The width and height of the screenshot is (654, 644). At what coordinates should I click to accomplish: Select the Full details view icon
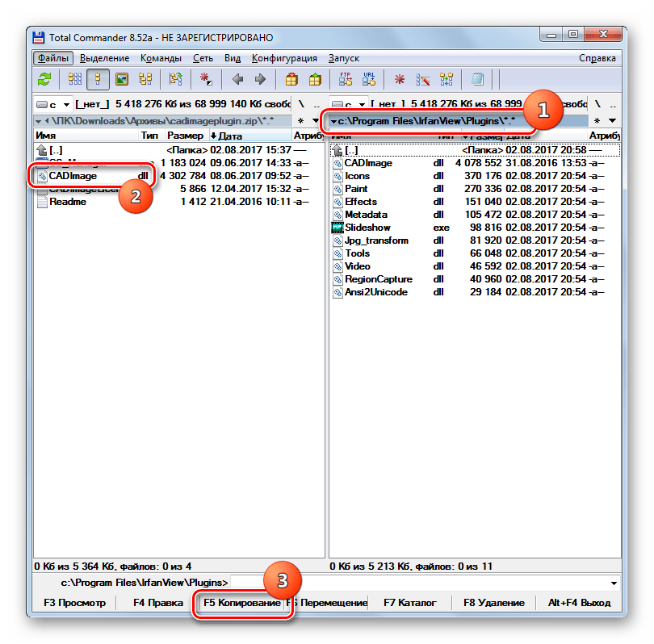tap(98, 79)
